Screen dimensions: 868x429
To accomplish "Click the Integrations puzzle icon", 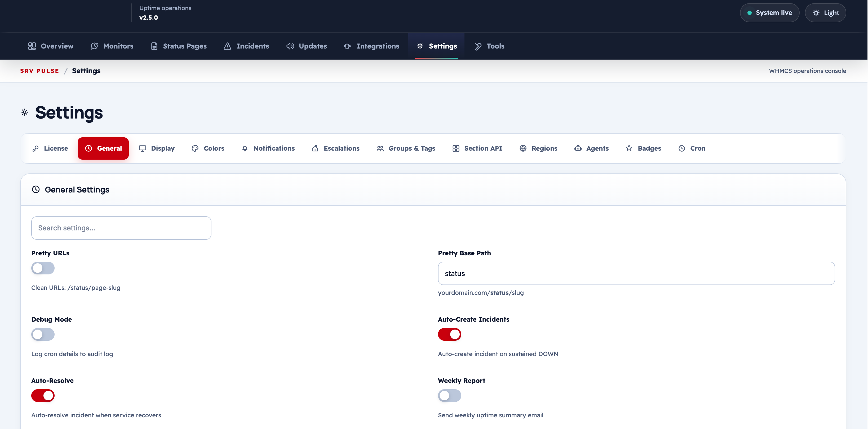I will click(347, 46).
